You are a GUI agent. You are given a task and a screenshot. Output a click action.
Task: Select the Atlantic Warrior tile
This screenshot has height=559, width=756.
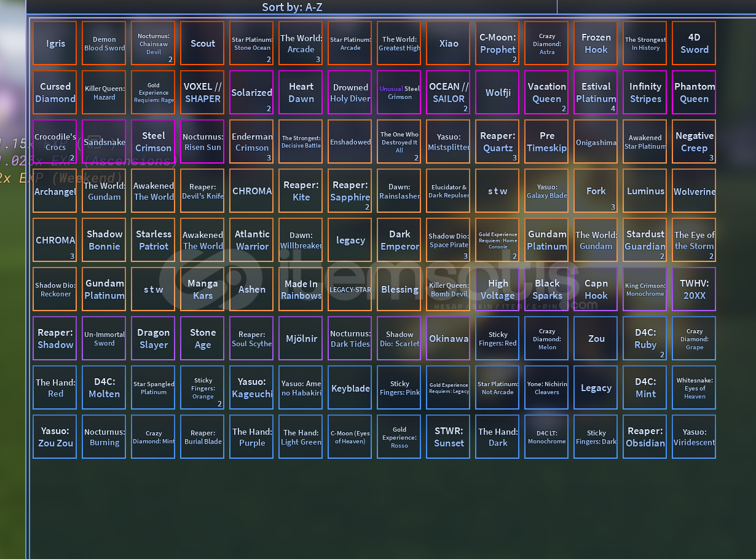252,240
